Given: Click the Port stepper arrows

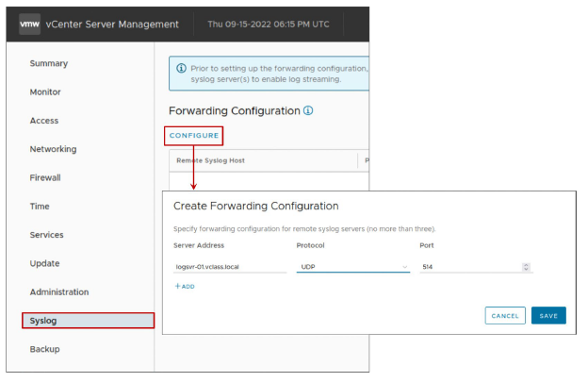Looking at the screenshot, I should [526, 267].
